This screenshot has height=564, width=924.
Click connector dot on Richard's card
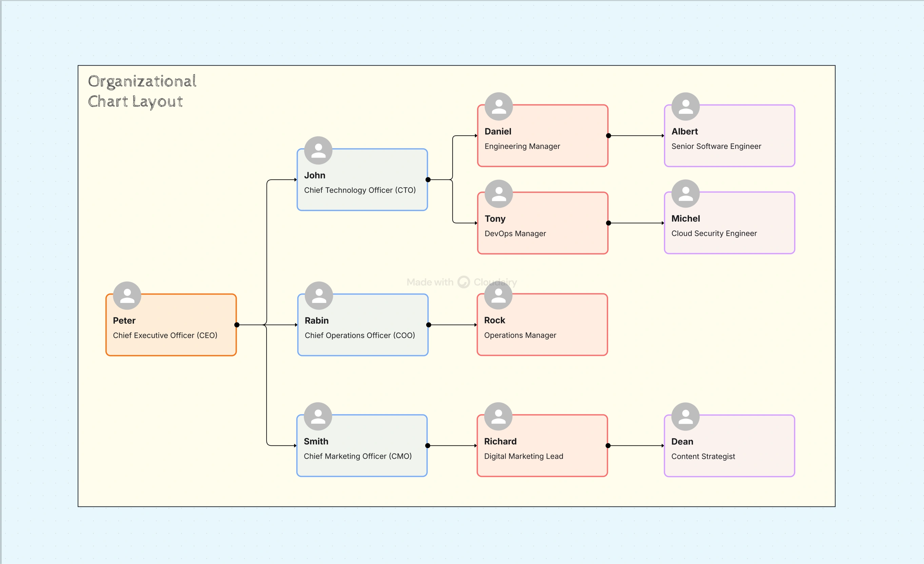click(x=608, y=446)
